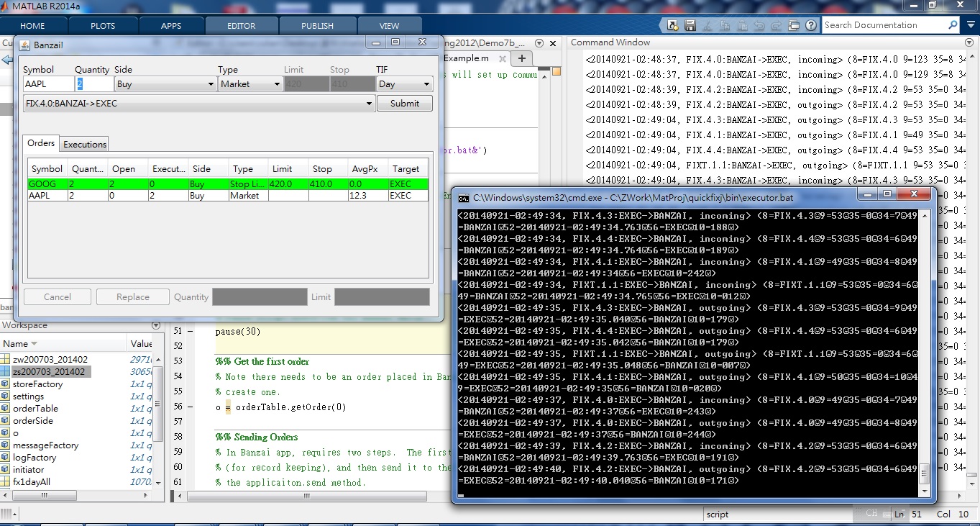Add a new editor tab with the plus button

(522, 58)
